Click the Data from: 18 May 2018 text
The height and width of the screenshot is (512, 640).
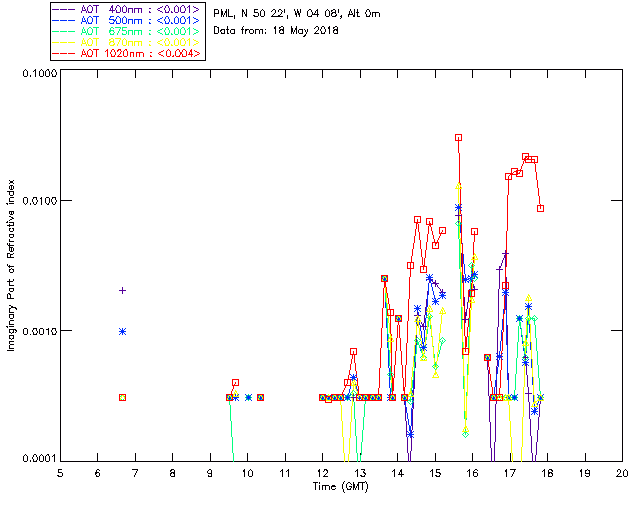276,31
